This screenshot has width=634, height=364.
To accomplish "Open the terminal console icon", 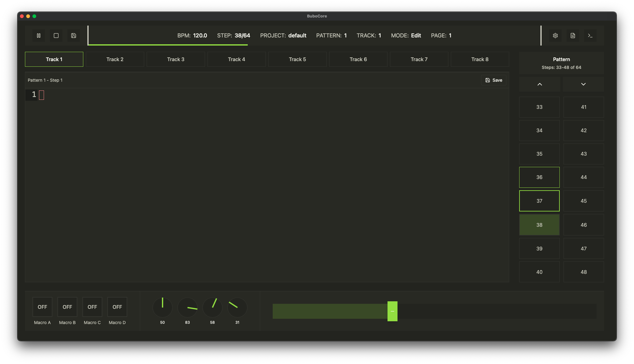I will [x=590, y=36].
